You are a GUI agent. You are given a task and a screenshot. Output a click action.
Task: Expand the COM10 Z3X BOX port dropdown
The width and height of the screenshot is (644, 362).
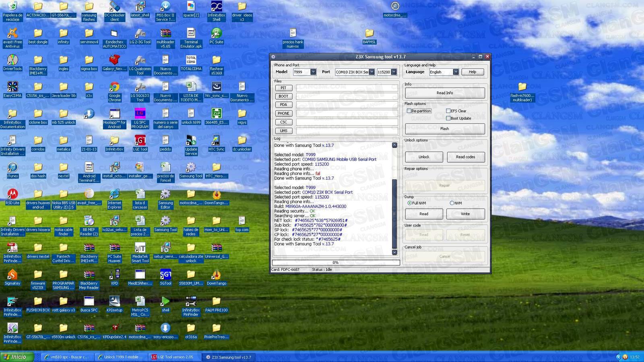tap(372, 72)
